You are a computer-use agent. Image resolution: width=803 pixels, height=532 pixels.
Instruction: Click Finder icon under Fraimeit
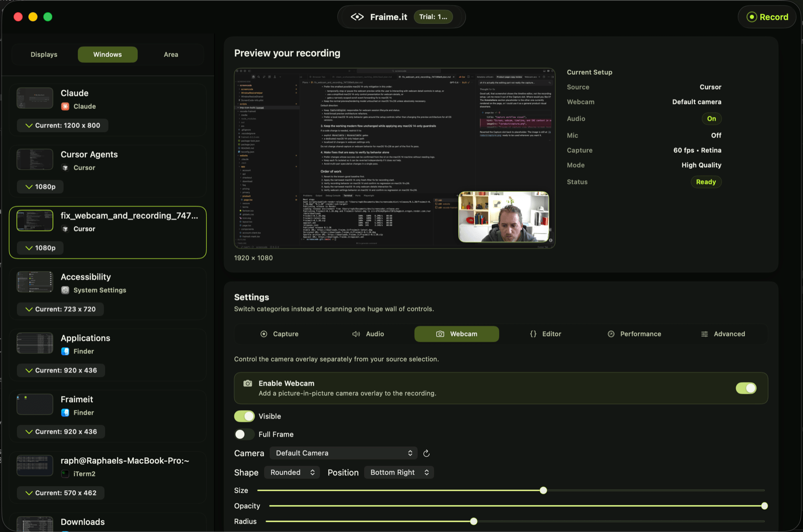65,413
